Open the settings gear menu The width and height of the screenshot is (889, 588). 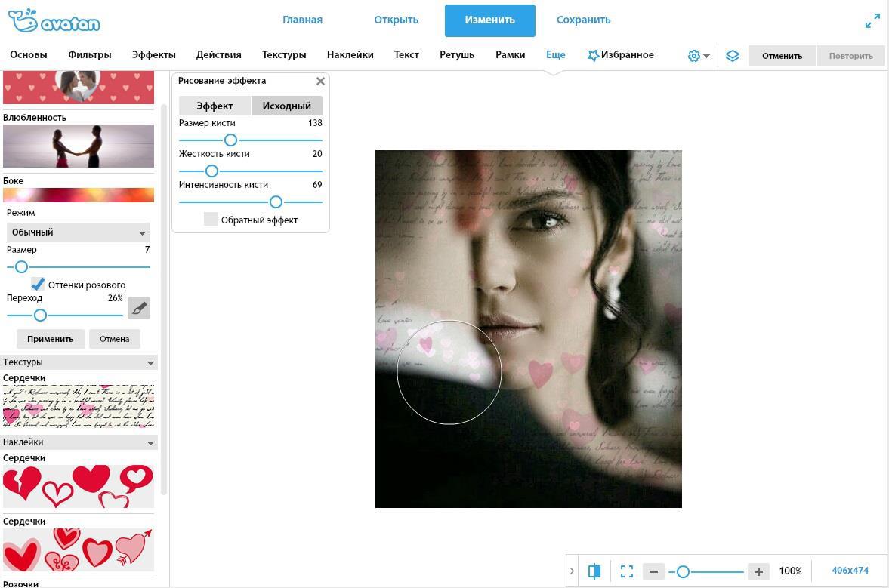[698, 56]
